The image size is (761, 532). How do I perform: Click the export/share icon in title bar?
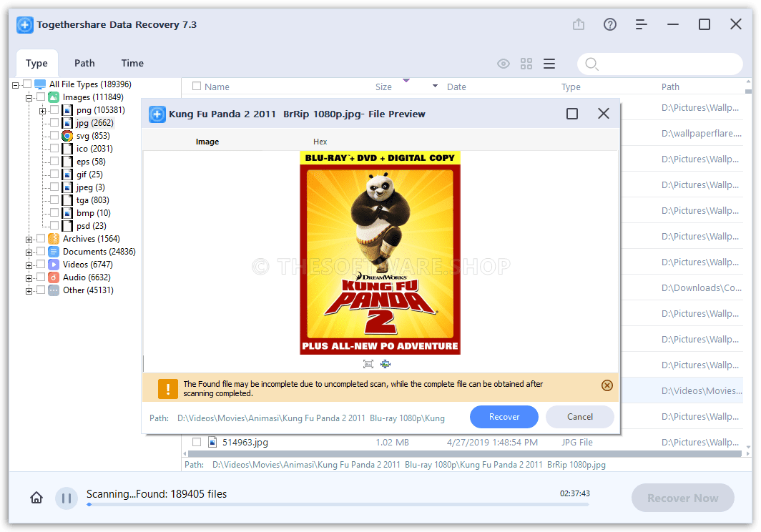coord(578,24)
